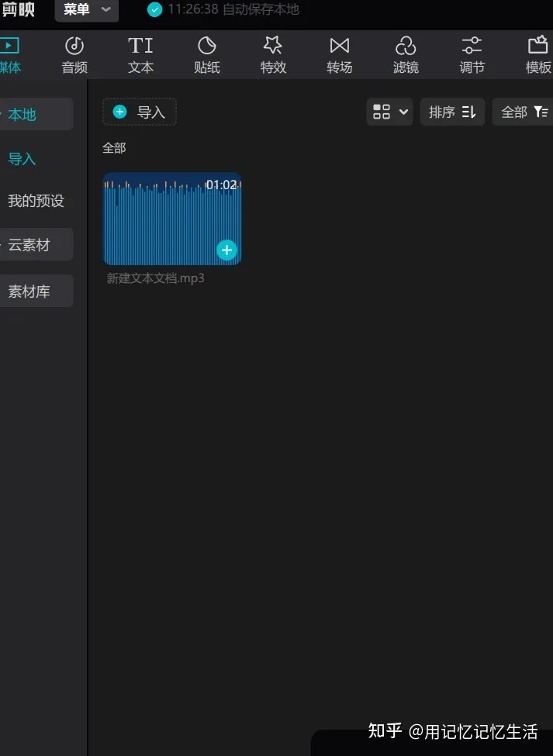This screenshot has height=756, width=553.
Task: Select 导入 in the left sidebar
Action: click(22, 159)
